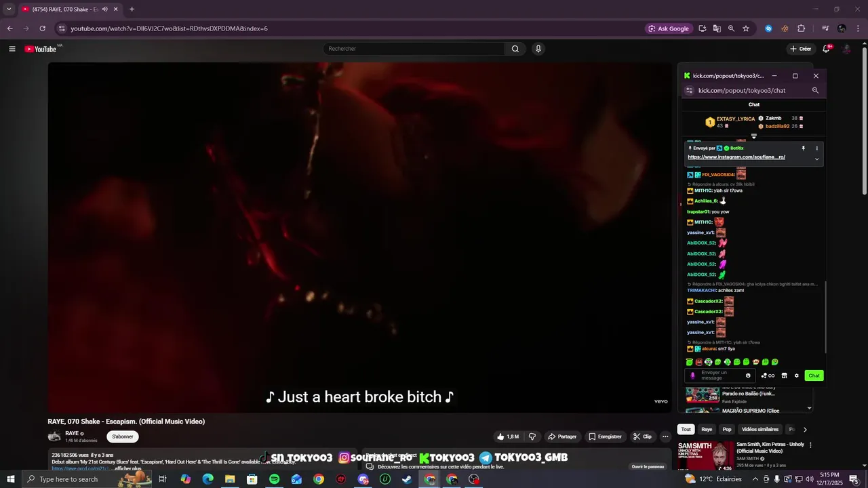The image size is (868, 488).
Task: Mute the YouTube tab via speaker icon
Action: 105,9
